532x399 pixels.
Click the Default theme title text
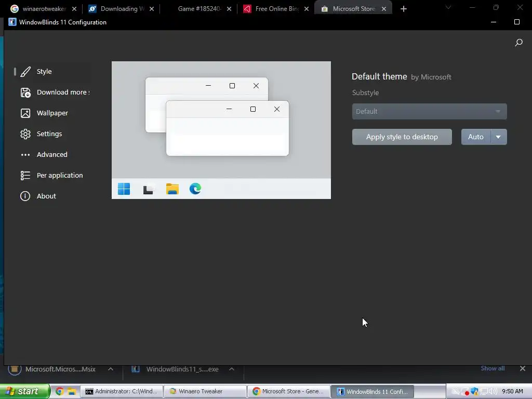click(x=379, y=77)
